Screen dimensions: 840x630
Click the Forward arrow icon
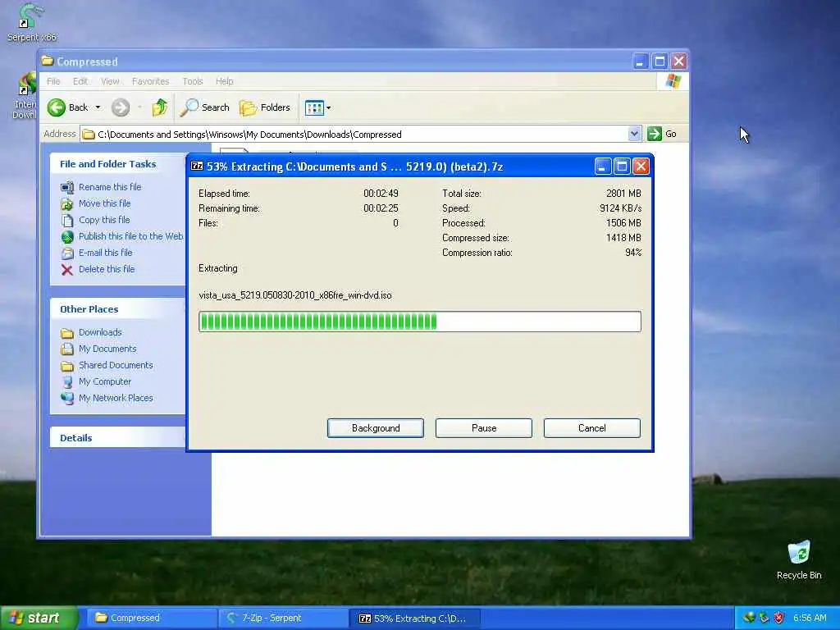(121, 107)
